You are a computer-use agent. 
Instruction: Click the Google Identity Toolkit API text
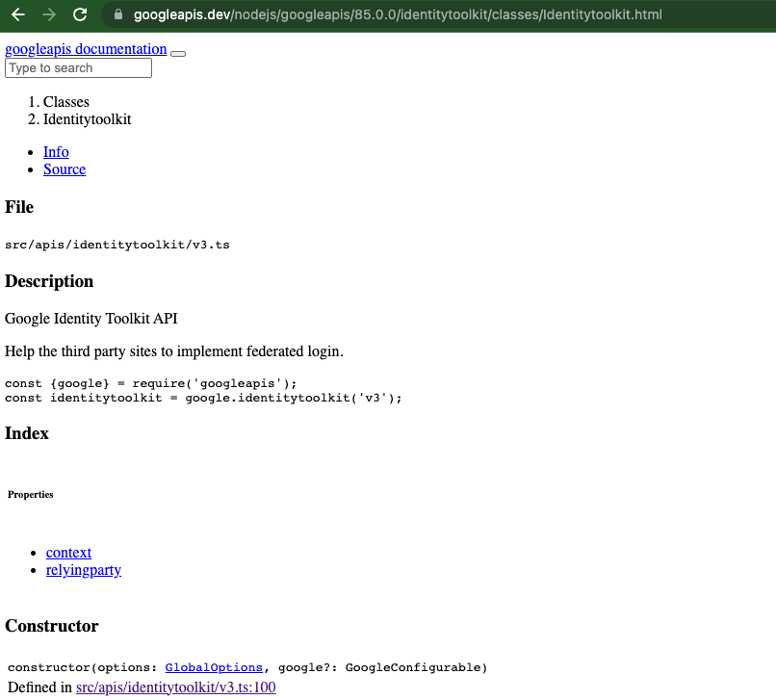(x=91, y=319)
